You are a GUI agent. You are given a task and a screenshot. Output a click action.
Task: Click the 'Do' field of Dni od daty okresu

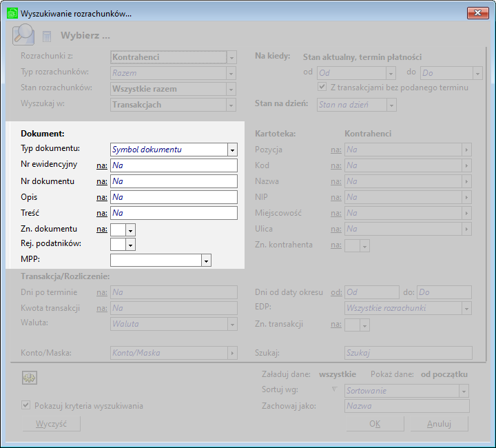tap(444, 292)
